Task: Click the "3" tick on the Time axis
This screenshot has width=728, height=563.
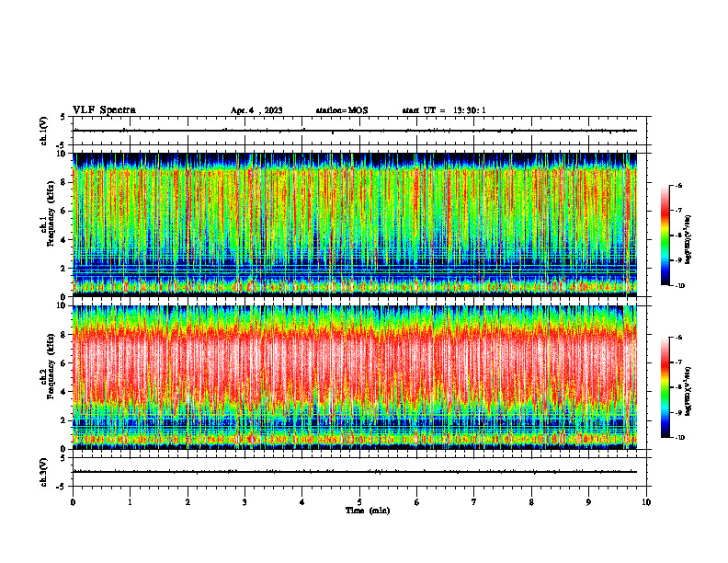Action: [x=245, y=502]
